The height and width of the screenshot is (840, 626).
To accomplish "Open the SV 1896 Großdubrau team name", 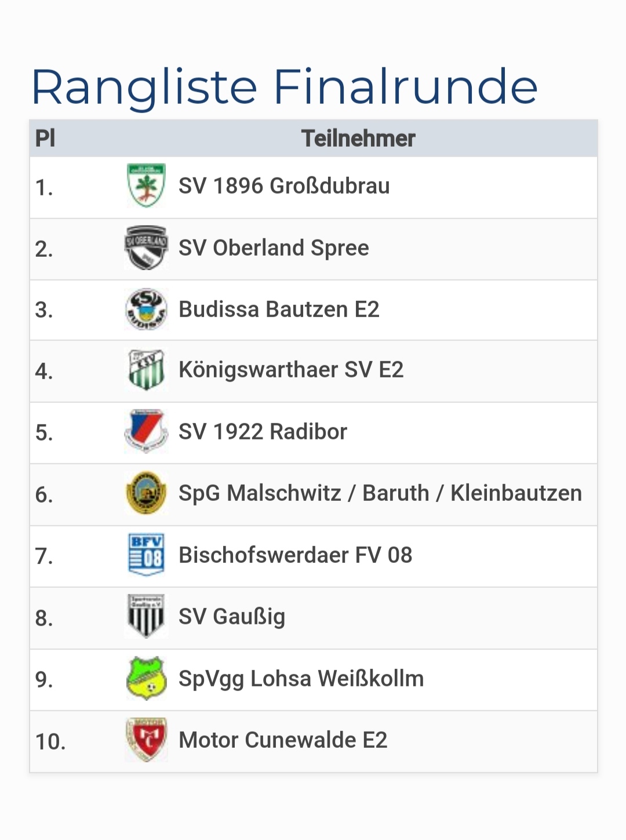I will pyautogui.click(x=284, y=186).
